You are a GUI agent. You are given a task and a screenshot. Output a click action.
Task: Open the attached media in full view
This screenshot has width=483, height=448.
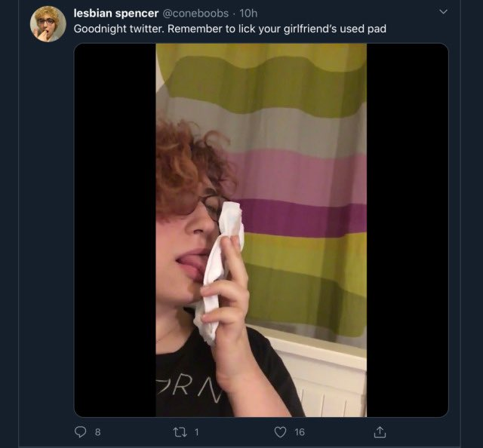tap(261, 230)
